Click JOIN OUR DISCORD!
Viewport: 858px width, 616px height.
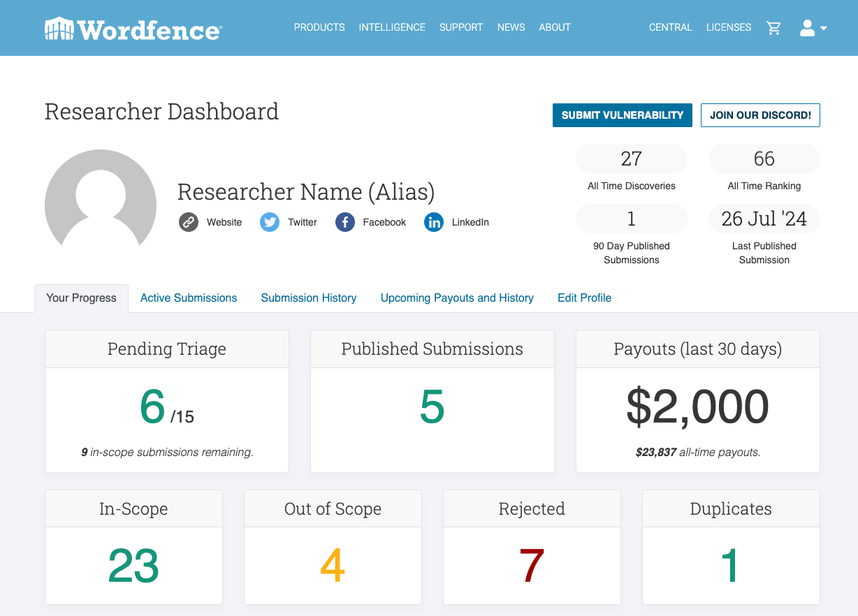pos(760,115)
